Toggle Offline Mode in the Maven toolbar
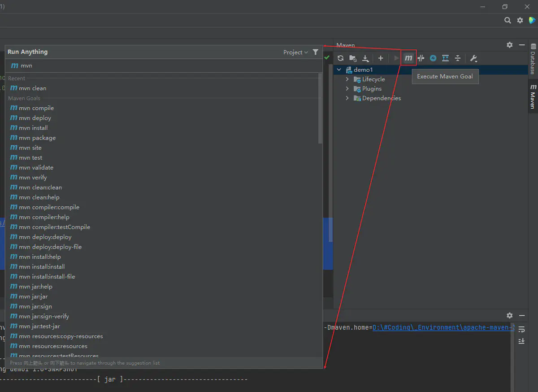The image size is (538, 392). [421, 58]
